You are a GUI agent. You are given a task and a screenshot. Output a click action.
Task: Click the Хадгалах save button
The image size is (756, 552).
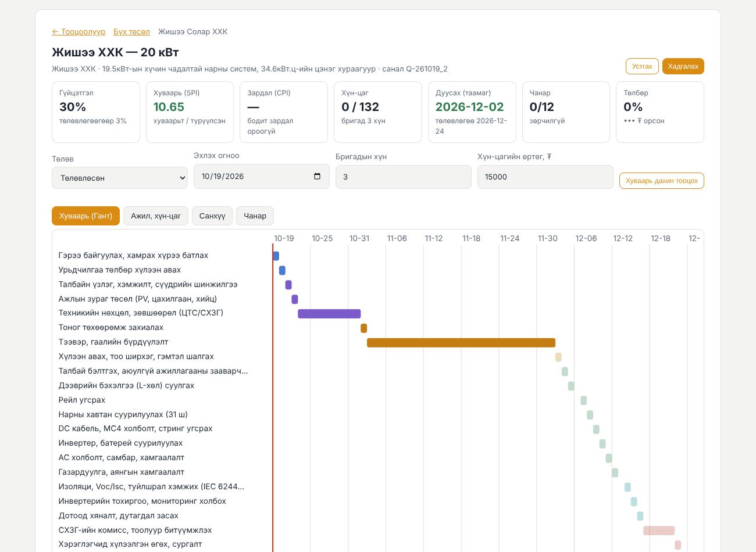[683, 66]
